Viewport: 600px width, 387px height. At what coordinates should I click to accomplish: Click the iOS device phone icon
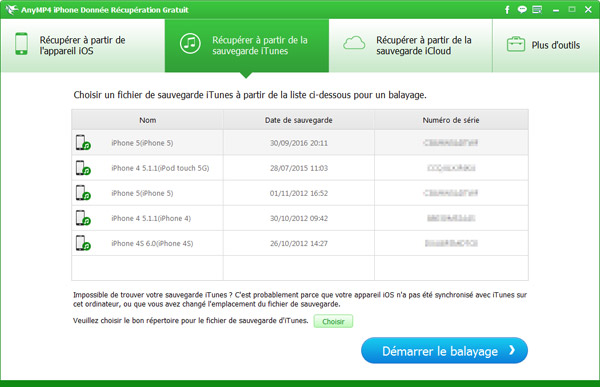(x=21, y=44)
